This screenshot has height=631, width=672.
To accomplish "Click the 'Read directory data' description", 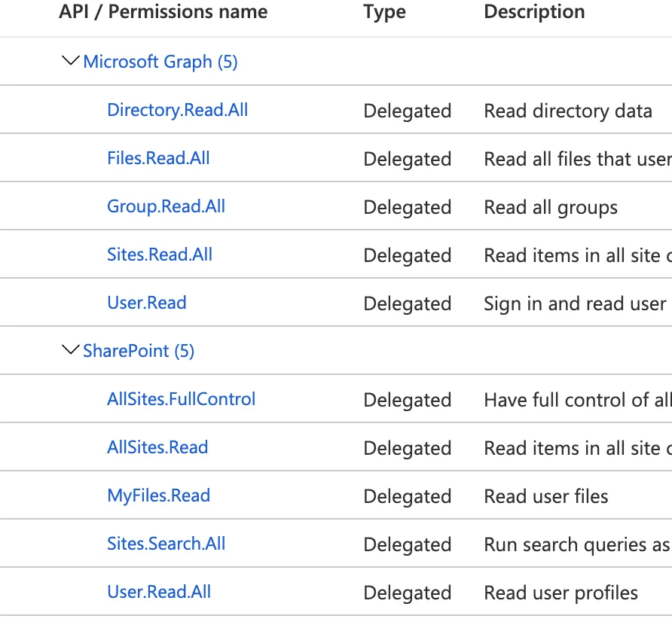I will 567,111.
